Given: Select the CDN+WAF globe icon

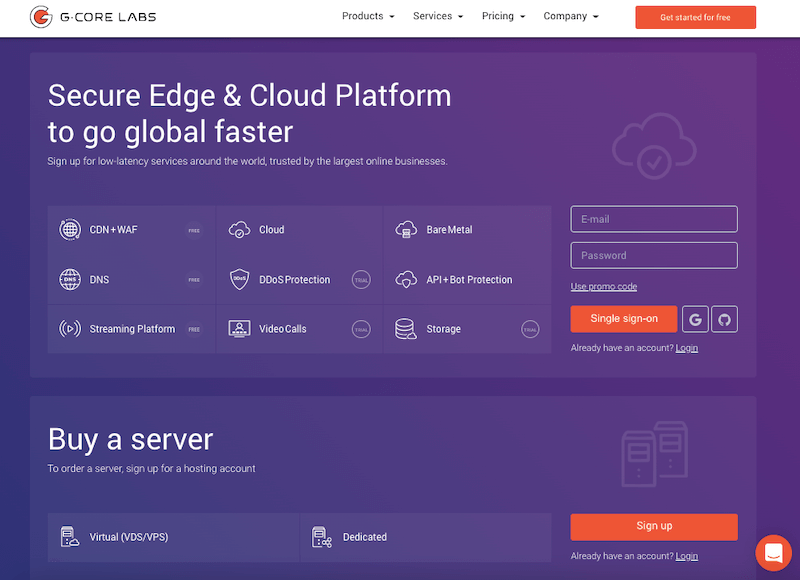Looking at the screenshot, I should 70,230.
